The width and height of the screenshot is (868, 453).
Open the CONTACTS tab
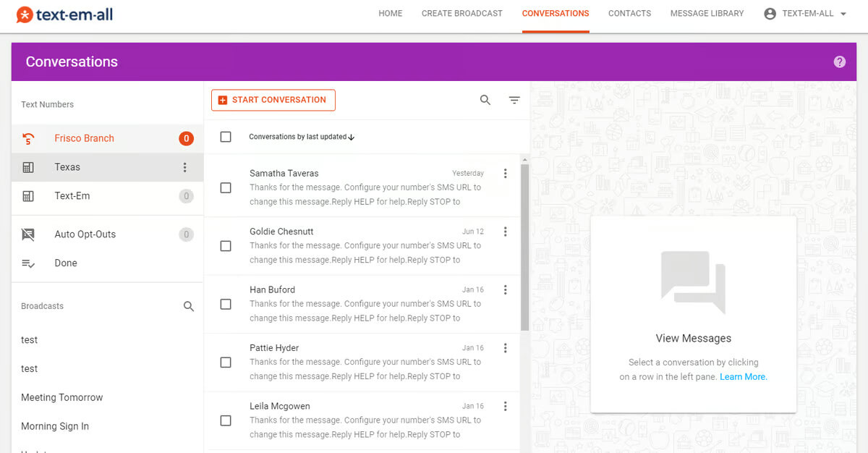click(629, 14)
